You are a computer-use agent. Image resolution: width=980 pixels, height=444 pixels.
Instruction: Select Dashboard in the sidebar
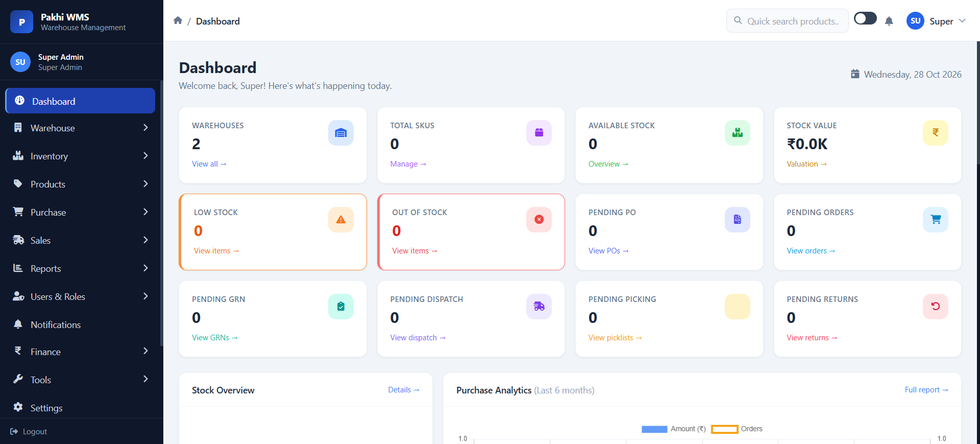click(x=80, y=101)
